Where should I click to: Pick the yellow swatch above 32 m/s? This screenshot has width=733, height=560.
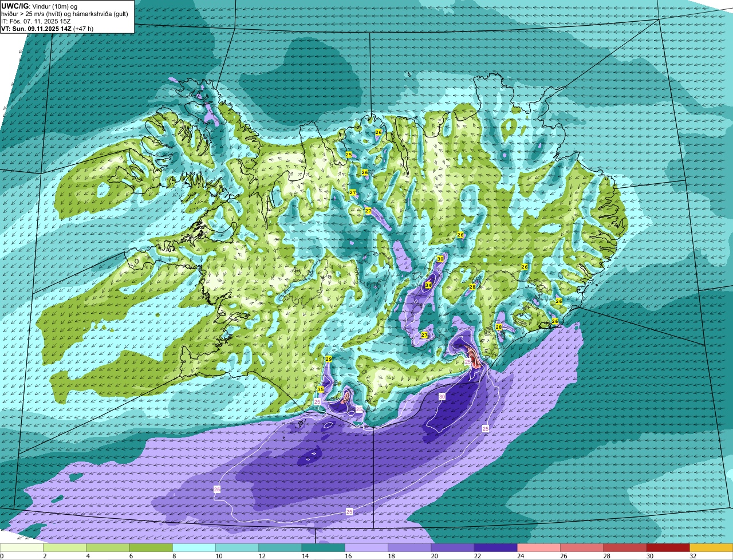coord(711,548)
